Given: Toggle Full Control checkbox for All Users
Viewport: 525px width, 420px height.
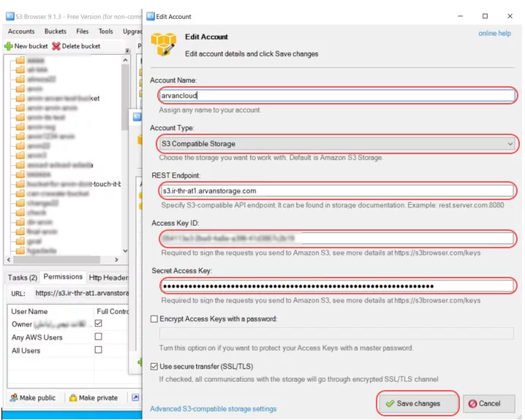Looking at the screenshot, I should [98, 351].
